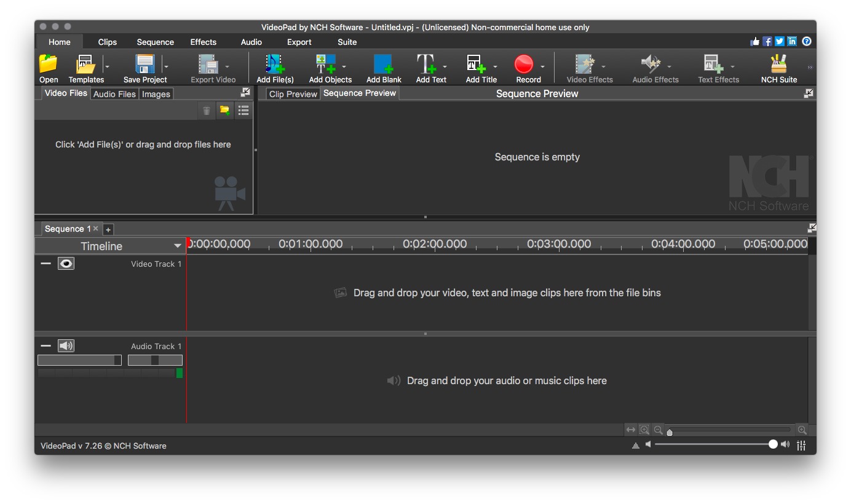
Task: Click the thumbs-up like icon
Action: 755,42
